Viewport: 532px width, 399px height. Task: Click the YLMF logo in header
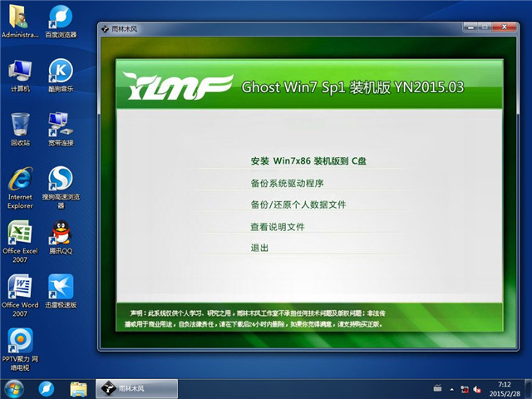[x=178, y=86]
